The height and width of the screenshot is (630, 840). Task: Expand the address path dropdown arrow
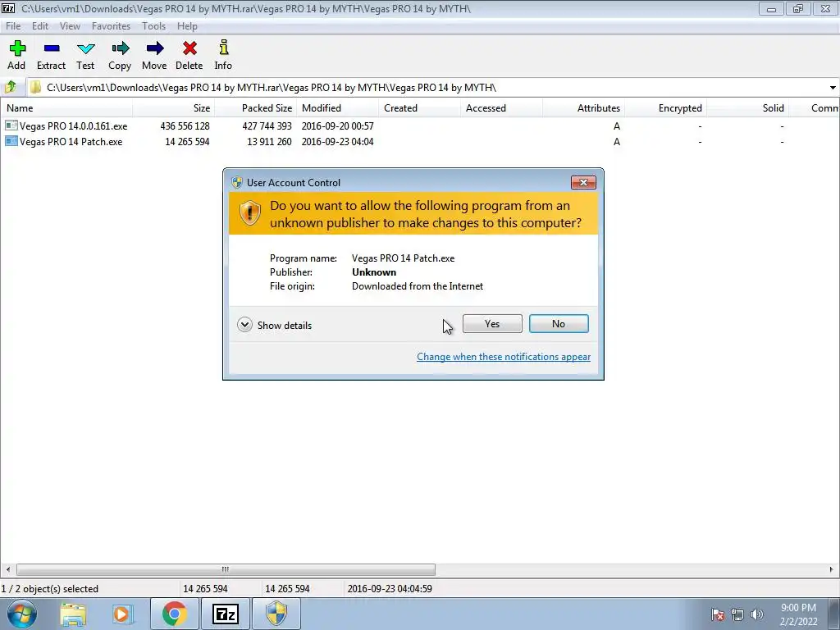coord(833,87)
